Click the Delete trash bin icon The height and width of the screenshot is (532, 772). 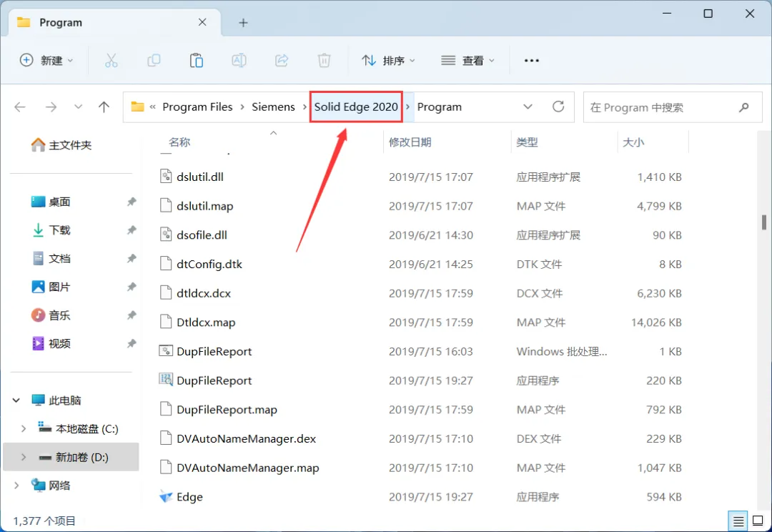(x=324, y=61)
